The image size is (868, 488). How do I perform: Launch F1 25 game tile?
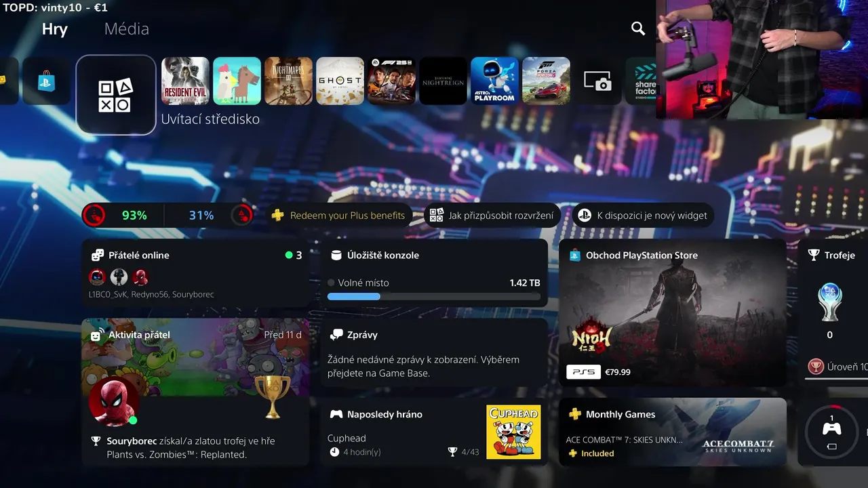391,81
